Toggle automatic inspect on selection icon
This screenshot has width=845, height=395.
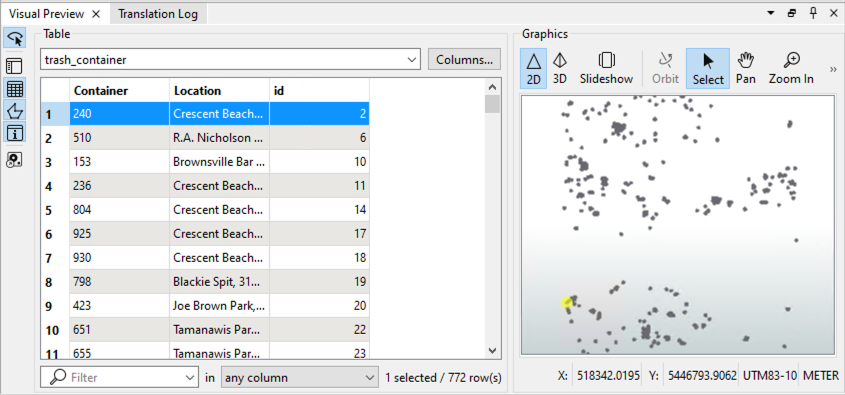15,39
